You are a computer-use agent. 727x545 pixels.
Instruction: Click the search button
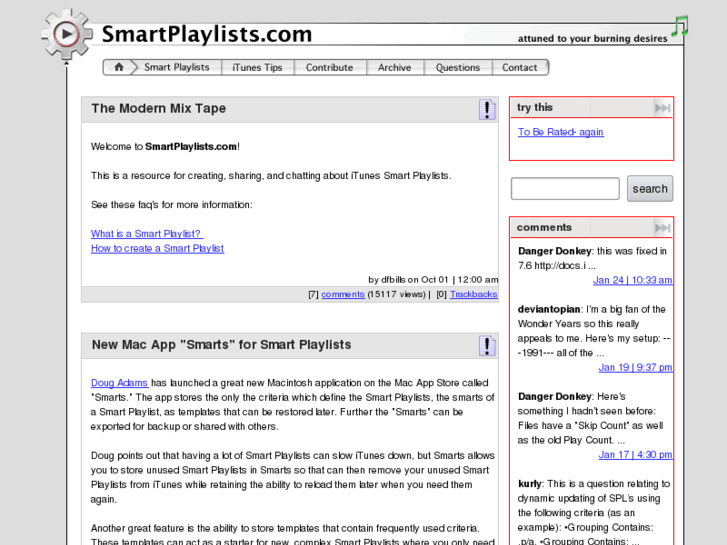650,189
